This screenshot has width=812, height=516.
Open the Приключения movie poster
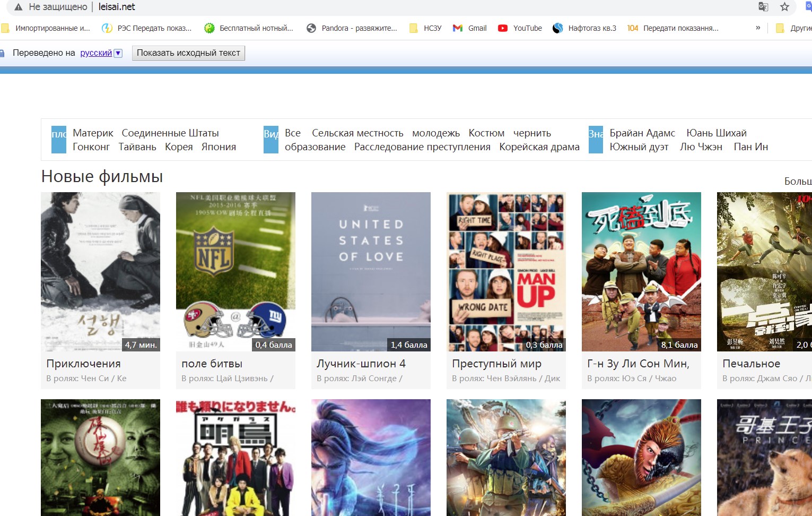click(100, 272)
